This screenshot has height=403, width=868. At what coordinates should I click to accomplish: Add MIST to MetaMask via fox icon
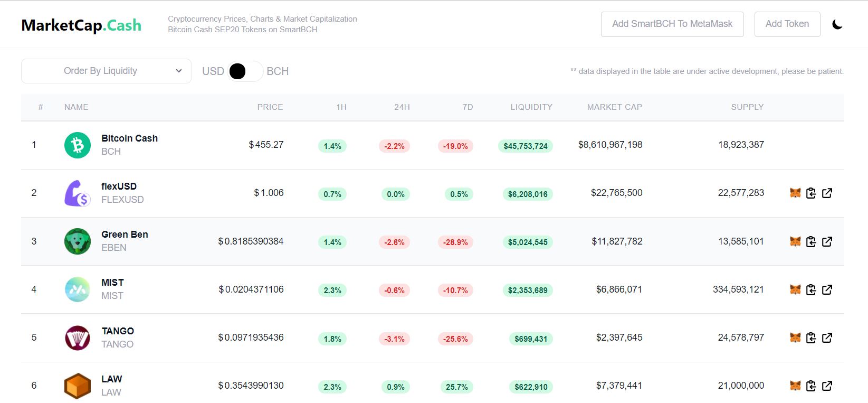tap(795, 289)
